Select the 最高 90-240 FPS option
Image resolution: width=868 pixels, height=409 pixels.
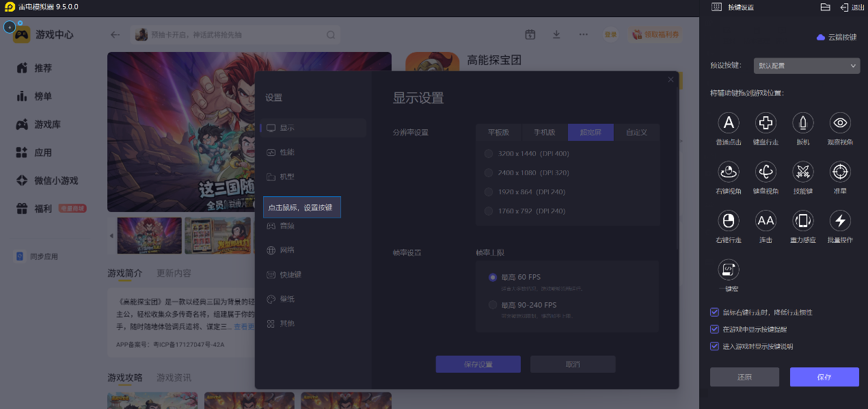(x=493, y=305)
